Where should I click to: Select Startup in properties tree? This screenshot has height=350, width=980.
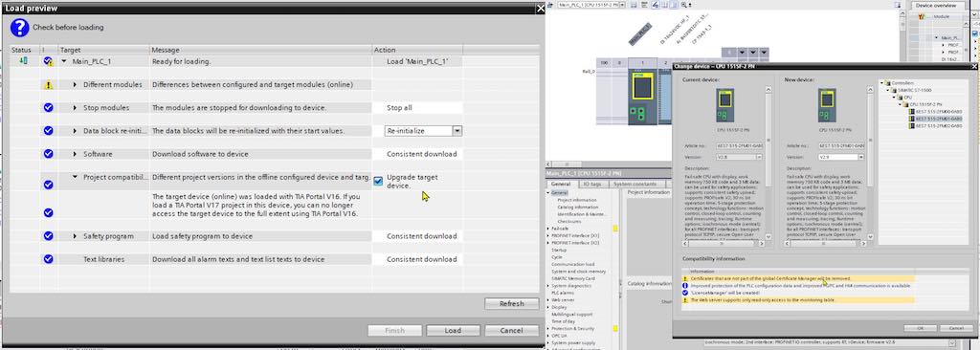tap(559, 250)
